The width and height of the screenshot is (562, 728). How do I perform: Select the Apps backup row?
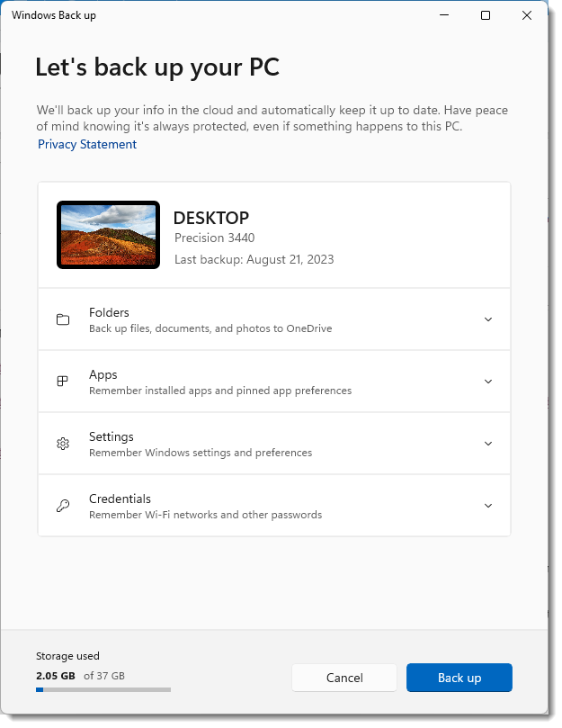click(270, 382)
